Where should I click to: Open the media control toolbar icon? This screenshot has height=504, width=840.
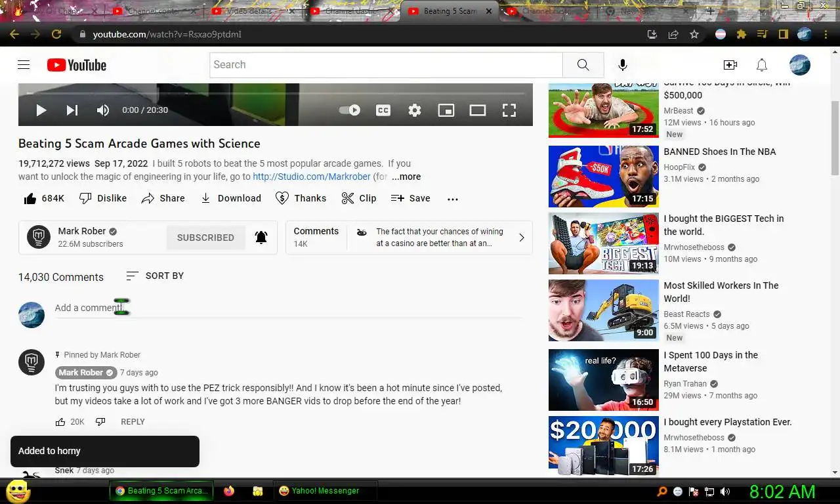point(762,34)
